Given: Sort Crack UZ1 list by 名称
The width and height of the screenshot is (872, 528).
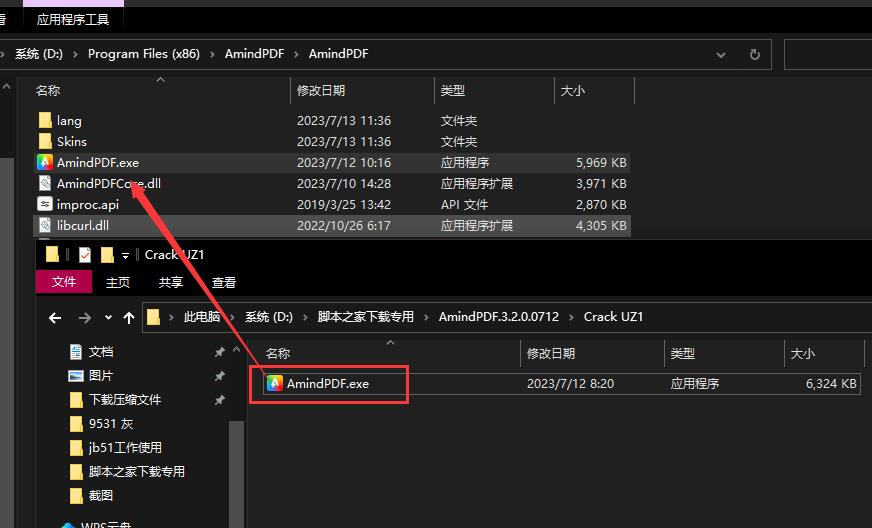Looking at the screenshot, I should pyautogui.click(x=278, y=353).
